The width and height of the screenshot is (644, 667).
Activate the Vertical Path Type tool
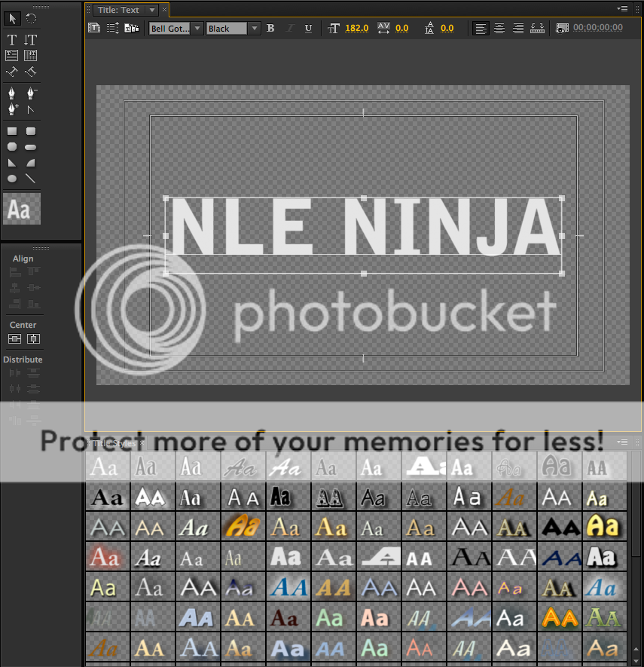tap(31, 72)
